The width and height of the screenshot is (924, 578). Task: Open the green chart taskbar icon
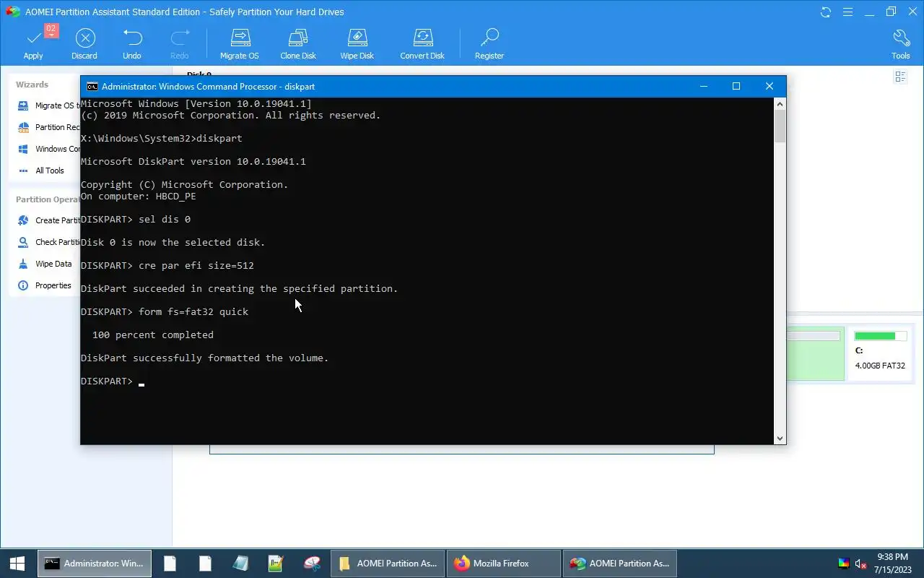[276, 564]
